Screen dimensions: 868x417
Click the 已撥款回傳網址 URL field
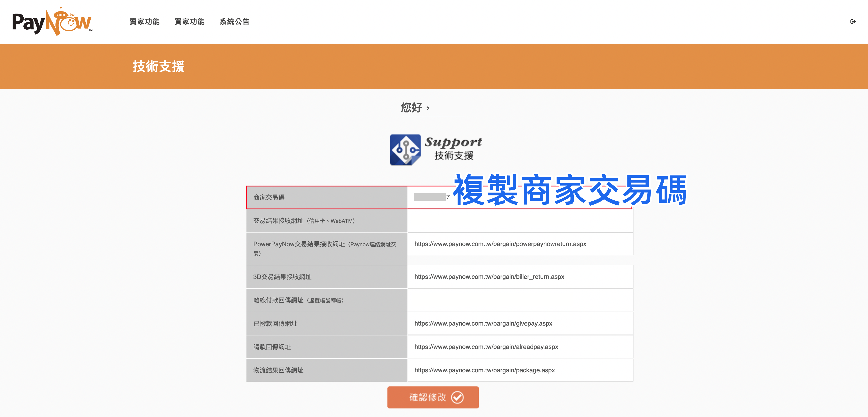click(520, 324)
